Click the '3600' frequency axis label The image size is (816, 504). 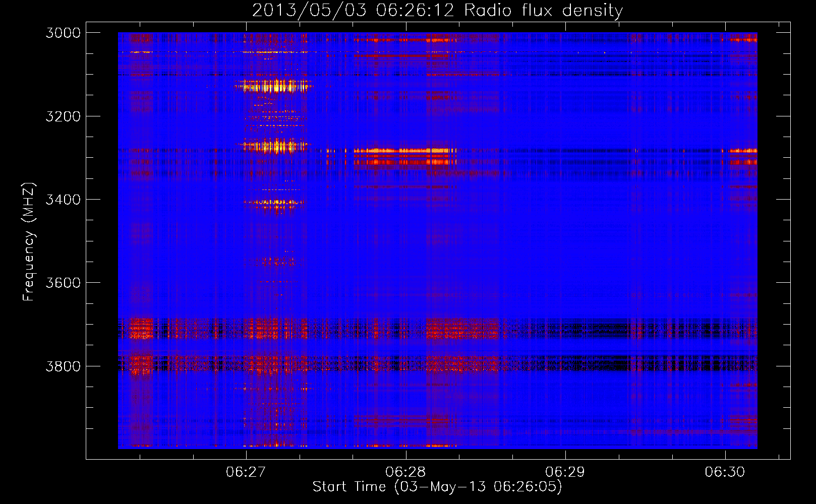[x=63, y=283]
